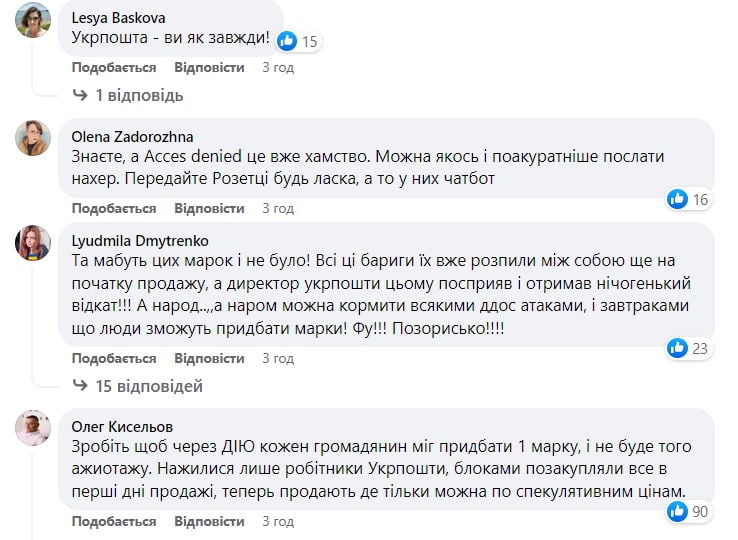Expand "15 відповідей" replies thread

[149, 385]
